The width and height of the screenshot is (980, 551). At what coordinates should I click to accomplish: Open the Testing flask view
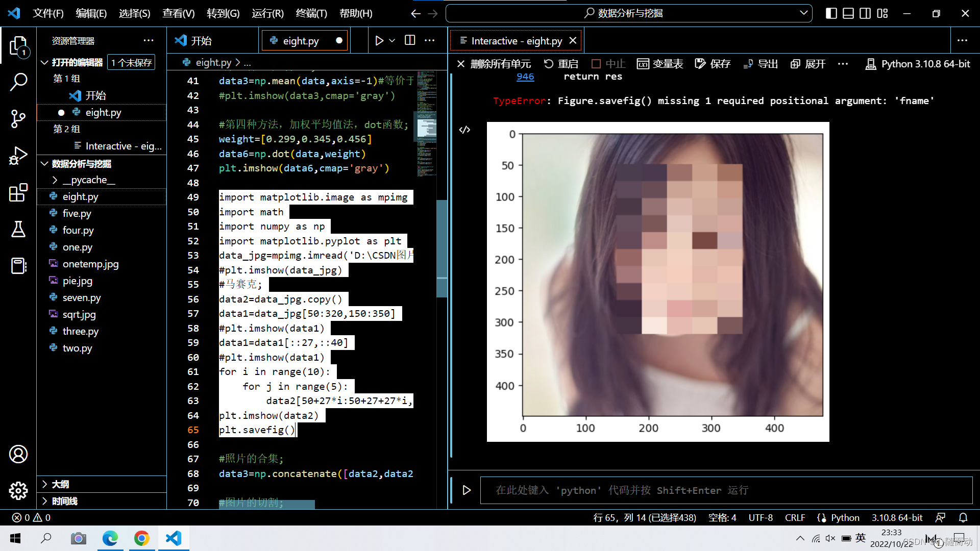(x=18, y=229)
